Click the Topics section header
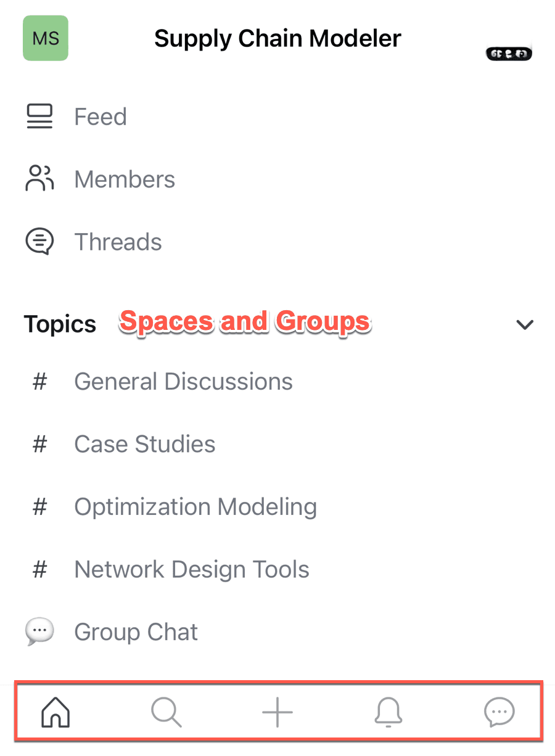This screenshot has height=756, width=555. [60, 324]
